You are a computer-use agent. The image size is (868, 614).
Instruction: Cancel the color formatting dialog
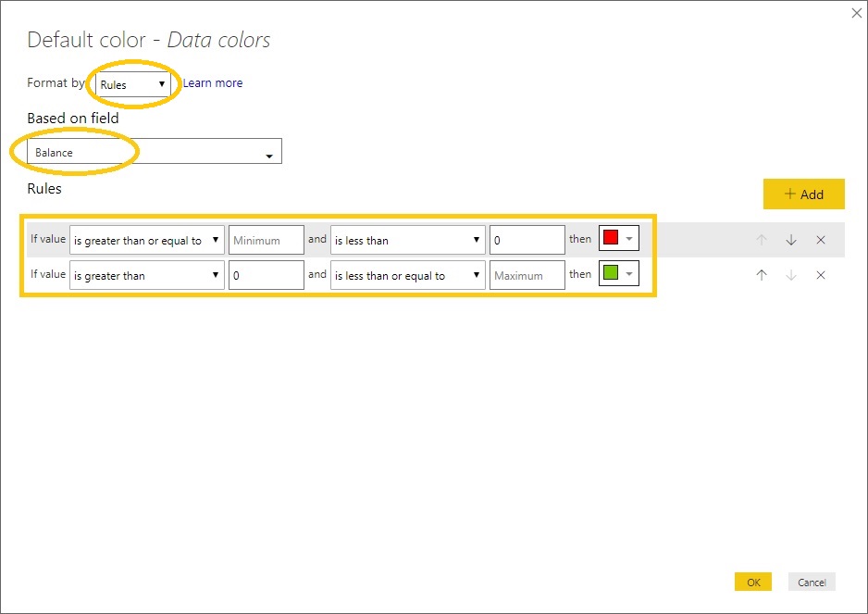point(812,582)
